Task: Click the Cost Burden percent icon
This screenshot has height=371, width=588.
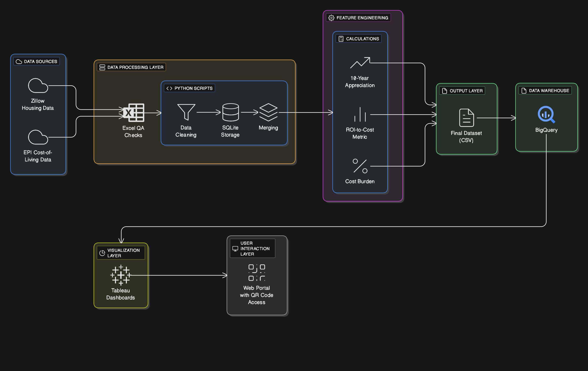Action: 360,166
